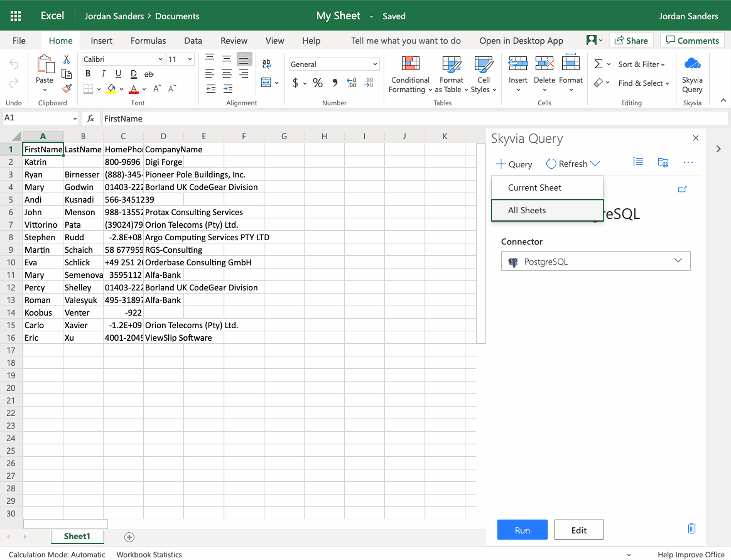Click the Percent Style icon
This screenshot has width=731, height=560.
tap(318, 83)
